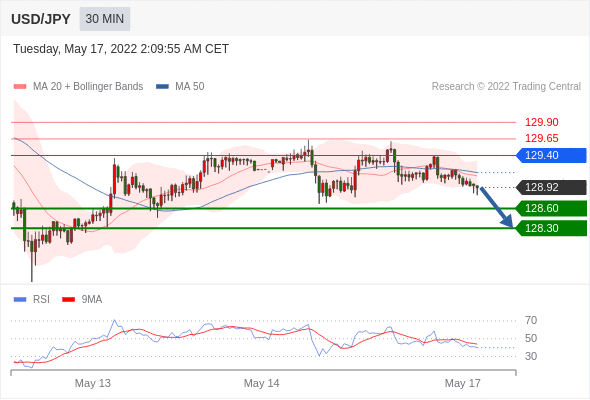Click the Tuesday, May 17, 2022 timestamp
The height and width of the screenshot is (400, 590).
pos(121,49)
